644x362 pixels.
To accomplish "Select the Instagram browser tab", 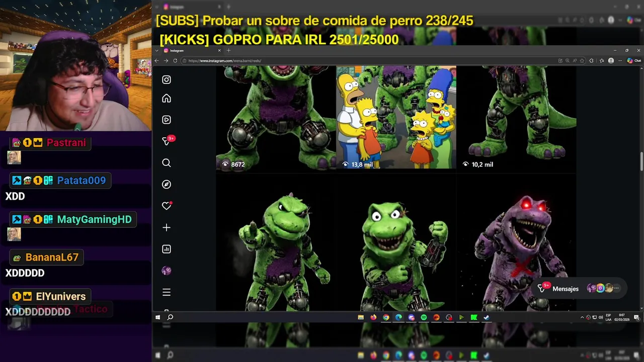I will coord(192,50).
